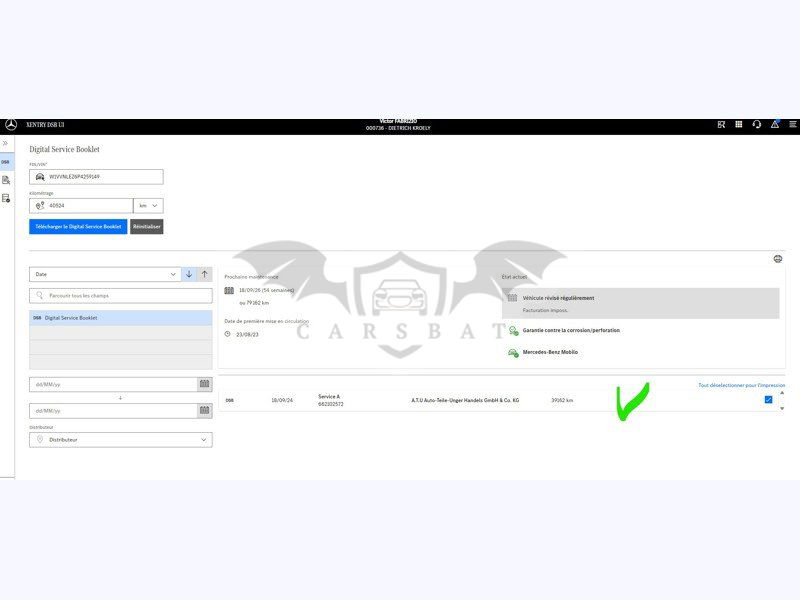
Task: Click the print icon above status panel
Action: click(778, 259)
